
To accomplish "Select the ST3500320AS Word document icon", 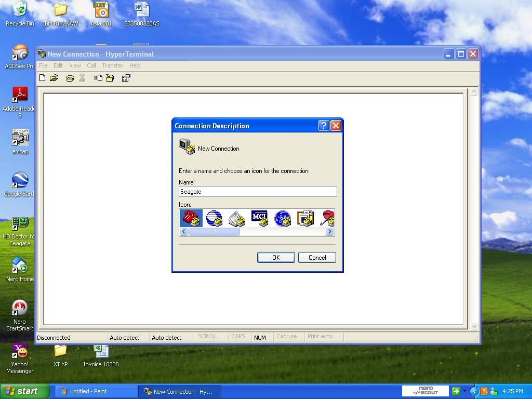I will pos(142,14).
